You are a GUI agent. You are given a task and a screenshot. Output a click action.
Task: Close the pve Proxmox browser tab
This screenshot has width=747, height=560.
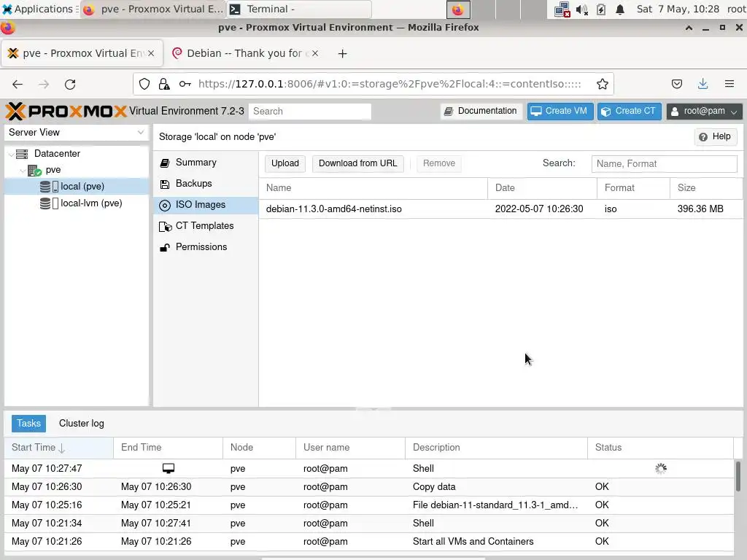pos(151,53)
